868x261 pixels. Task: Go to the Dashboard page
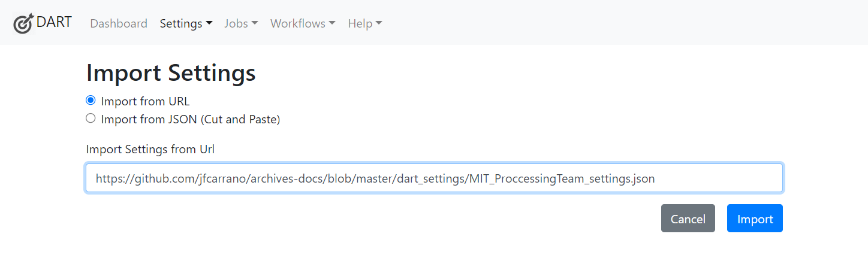pos(119,23)
